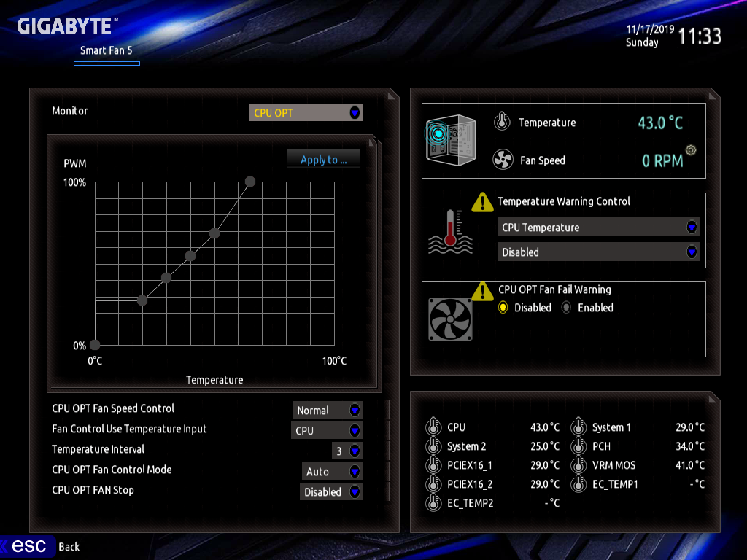Click the PCIEX16_2 sensor thermometer icon
Viewport: 747px width, 560px height.
click(433, 483)
